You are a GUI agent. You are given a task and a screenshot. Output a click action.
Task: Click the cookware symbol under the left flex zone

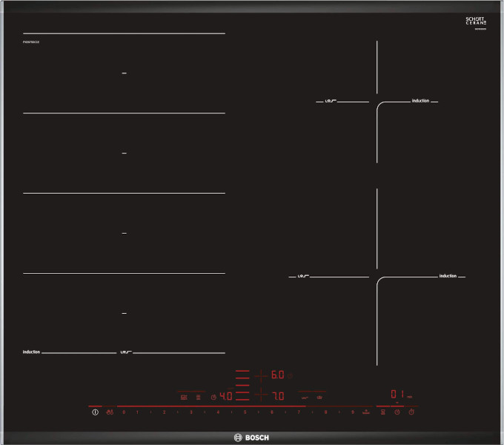point(126,352)
